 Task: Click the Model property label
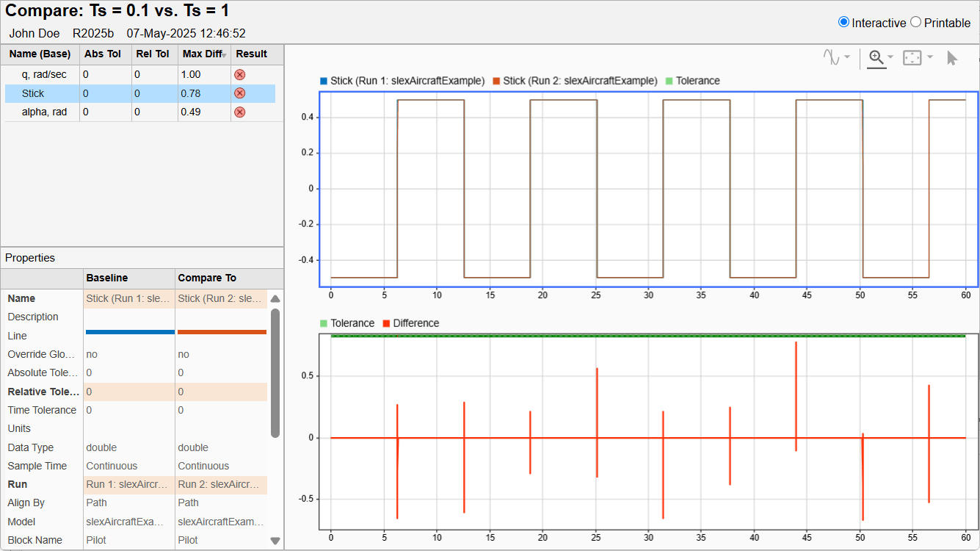point(21,522)
